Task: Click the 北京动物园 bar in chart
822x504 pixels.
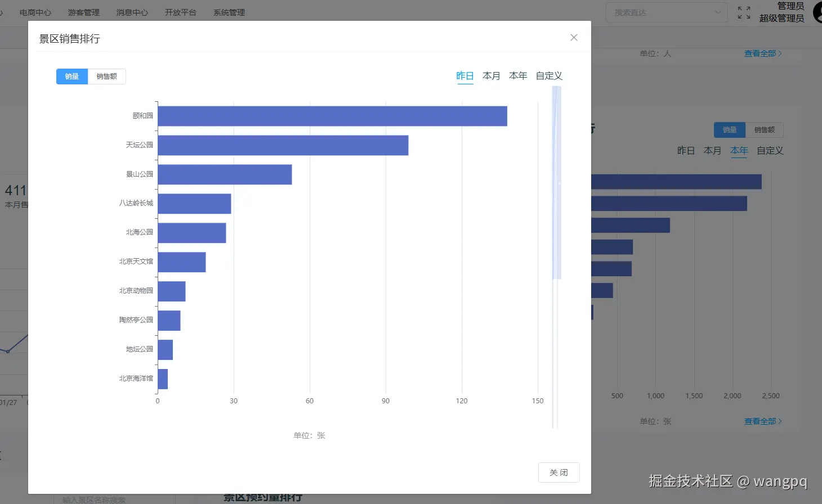Action: coord(171,291)
